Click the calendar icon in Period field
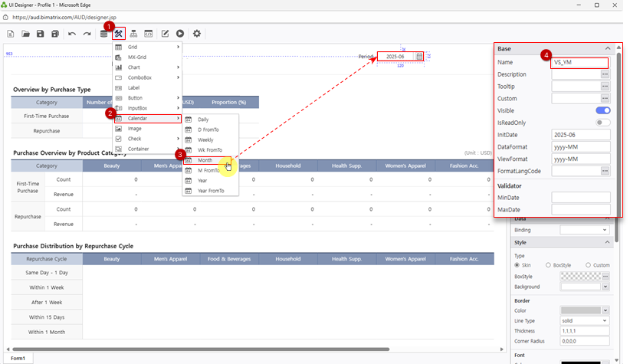 point(419,57)
